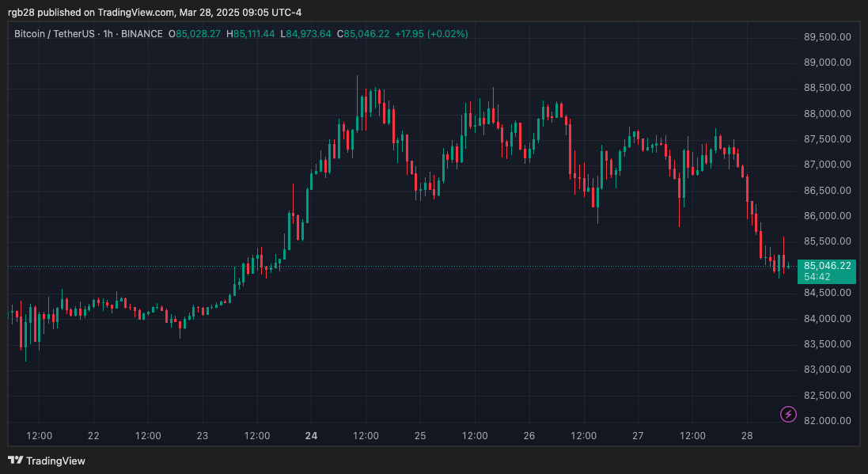Image resolution: width=868 pixels, height=474 pixels.
Task: Click the 12:00 label on the time axis
Action: [40, 435]
